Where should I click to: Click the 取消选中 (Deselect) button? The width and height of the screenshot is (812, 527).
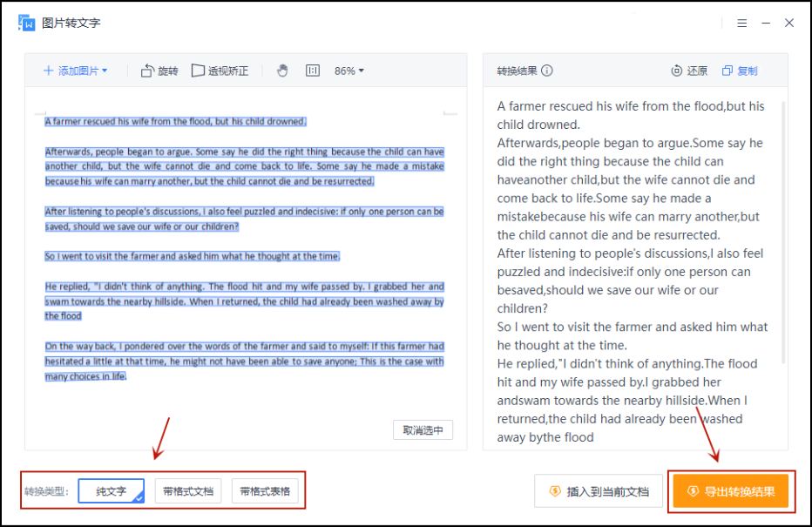tap(423, 430)
